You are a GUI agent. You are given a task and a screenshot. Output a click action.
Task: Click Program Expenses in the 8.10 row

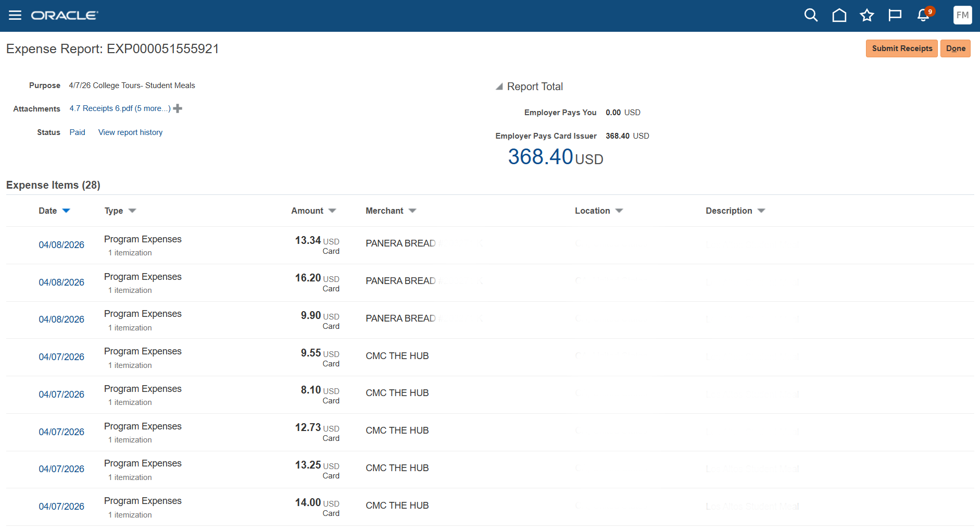pyautogui.click(x=143, y=389)
